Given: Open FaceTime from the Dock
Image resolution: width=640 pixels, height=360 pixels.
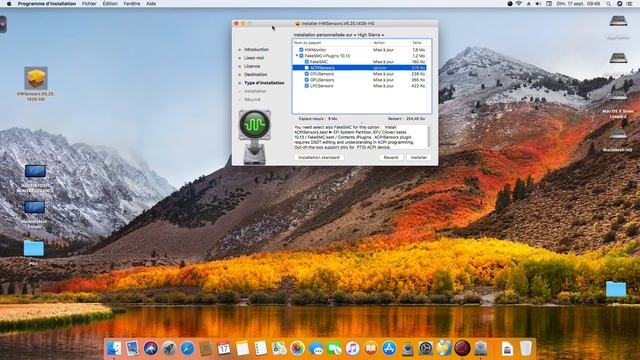Looking at the screenshot, I should [334, 348].
